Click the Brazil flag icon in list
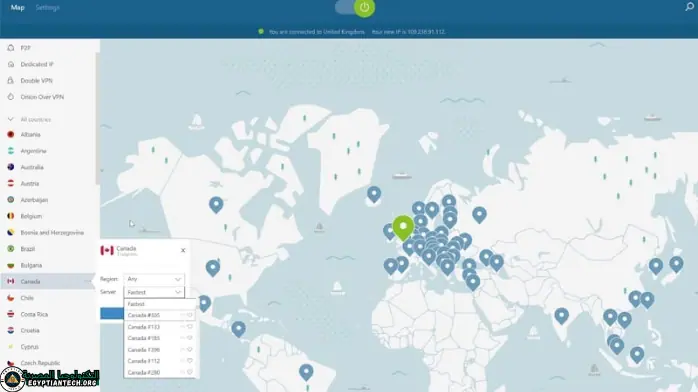The height and width of the screenshot is (392, 698). (x=11, y=249)
